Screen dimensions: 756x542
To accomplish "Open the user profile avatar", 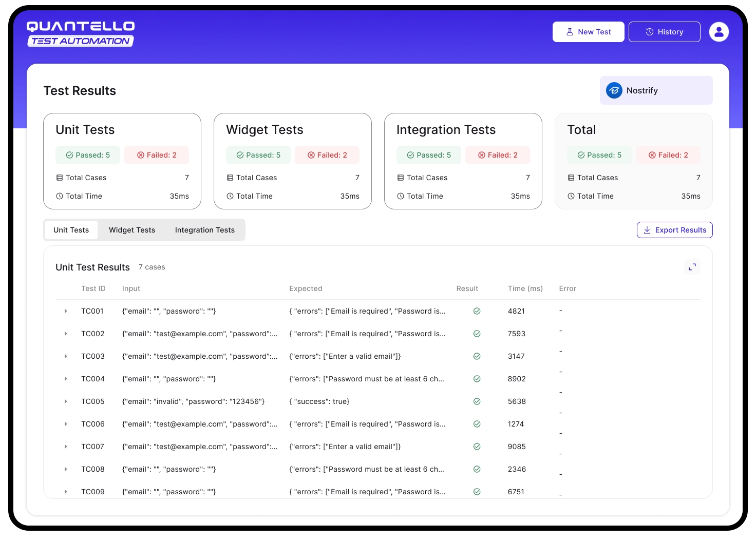I will pos(719,32).
